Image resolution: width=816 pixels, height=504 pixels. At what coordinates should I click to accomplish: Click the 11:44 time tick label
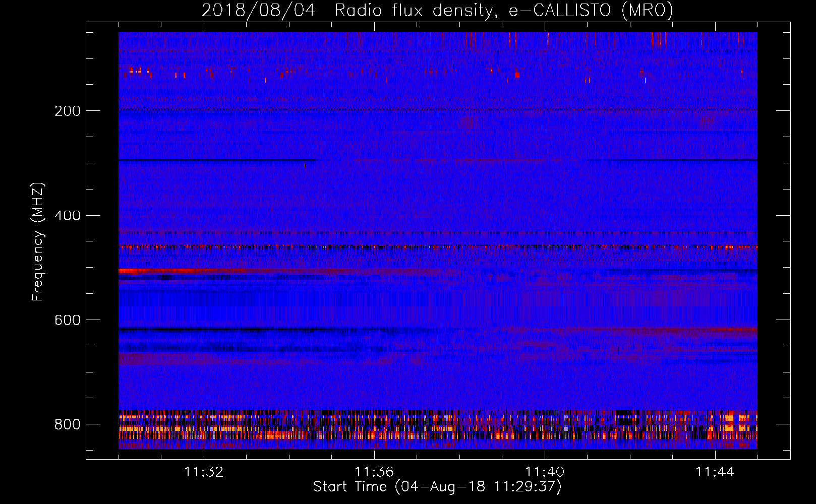pyautogui.click(x=715, y=472)
